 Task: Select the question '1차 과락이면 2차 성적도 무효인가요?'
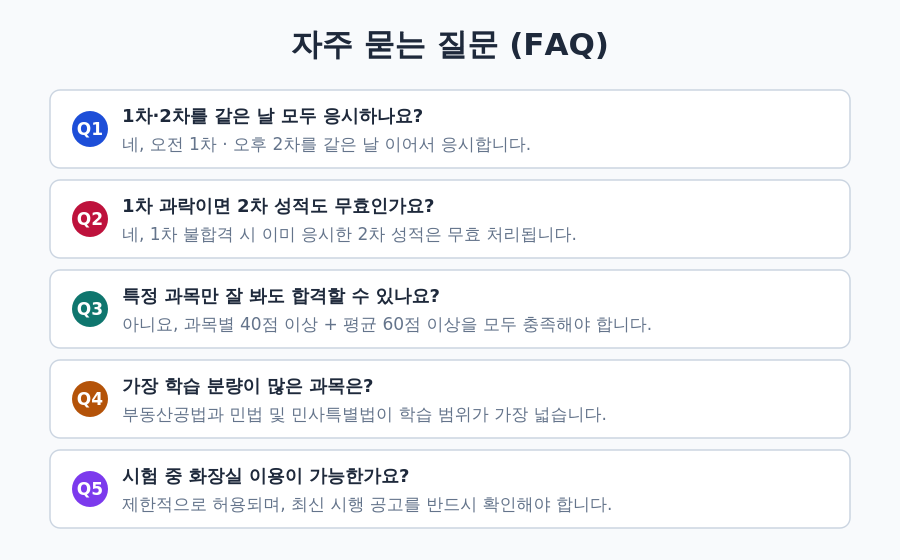point(278,206)
